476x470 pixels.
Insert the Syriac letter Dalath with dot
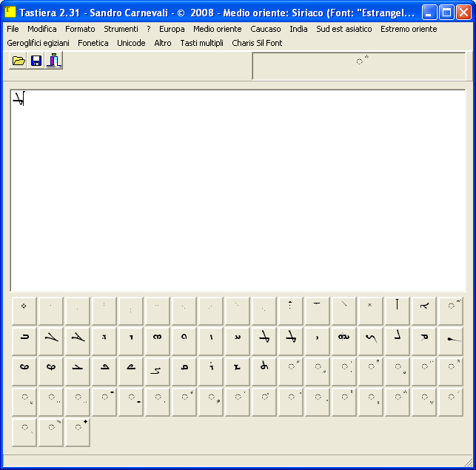tap(104, 341)
